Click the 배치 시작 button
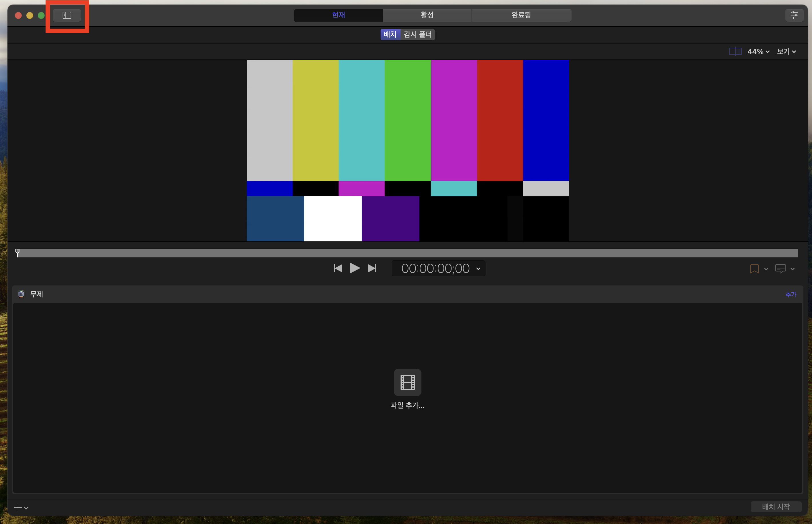This screenshot has height=524, width=812. [x=776, y=507]
